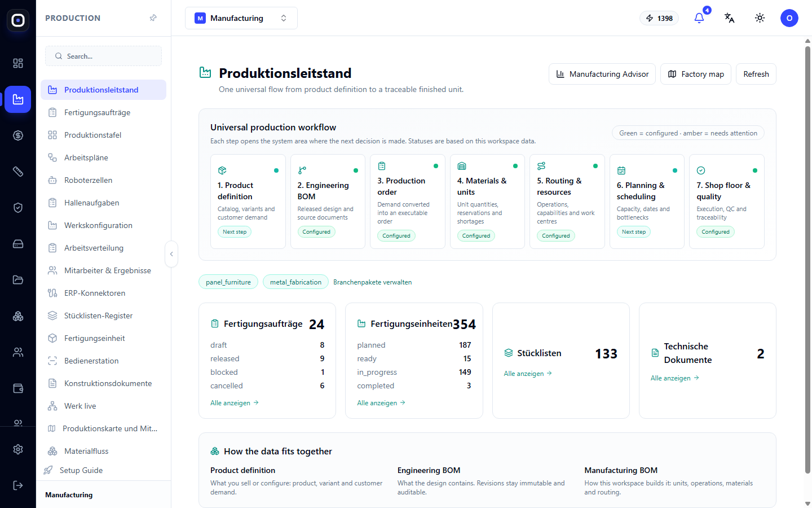812x508 pixels.
Task: Click Branchenpakete verwalten link
Action: [373, 282]
